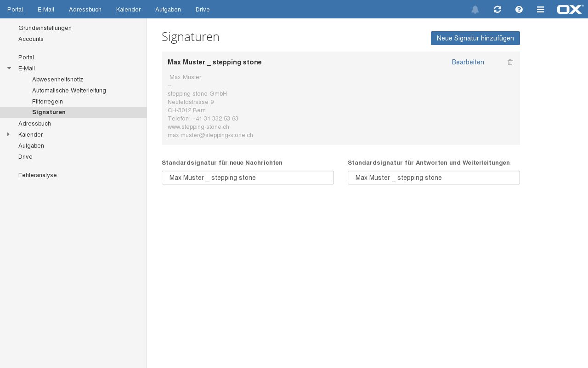Delete signature using trash icon
The image size is (588, 368).
510,62
